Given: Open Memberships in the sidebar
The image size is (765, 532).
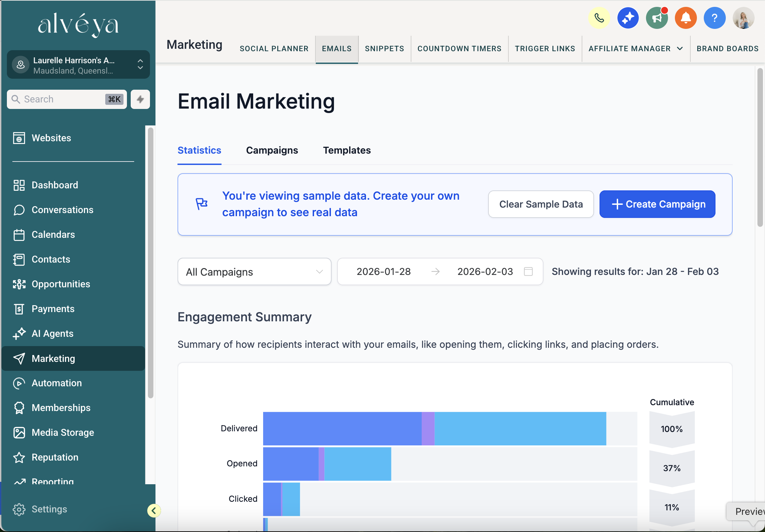Looking at the screenshot, I should (x=73, y=408).
